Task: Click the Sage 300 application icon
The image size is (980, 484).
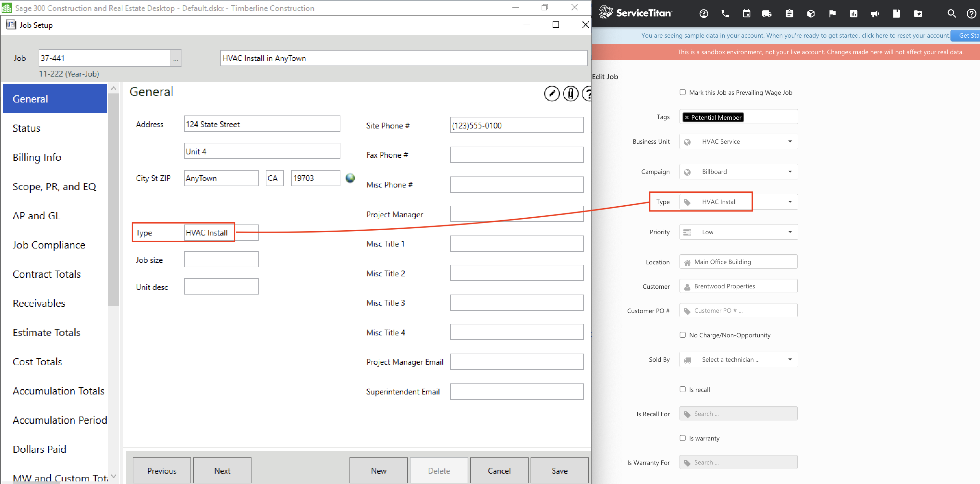Action: pos(6,8)
